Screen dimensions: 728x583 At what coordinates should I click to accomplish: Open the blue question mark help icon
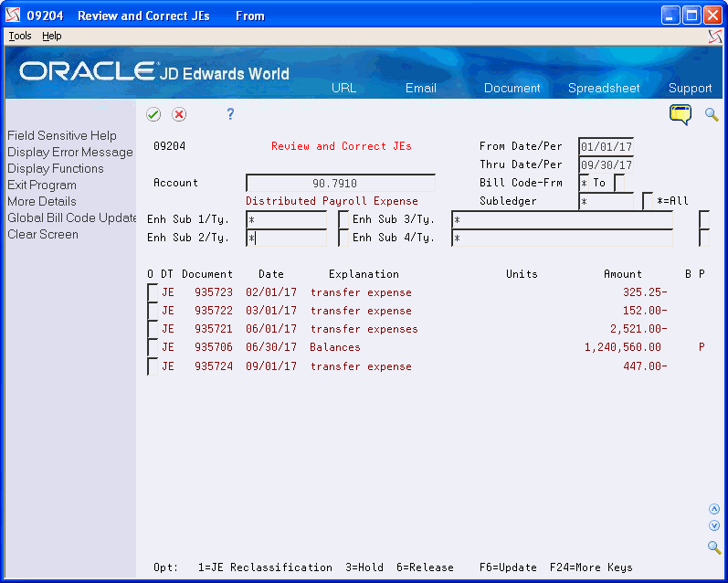click(x=230, y=114)
